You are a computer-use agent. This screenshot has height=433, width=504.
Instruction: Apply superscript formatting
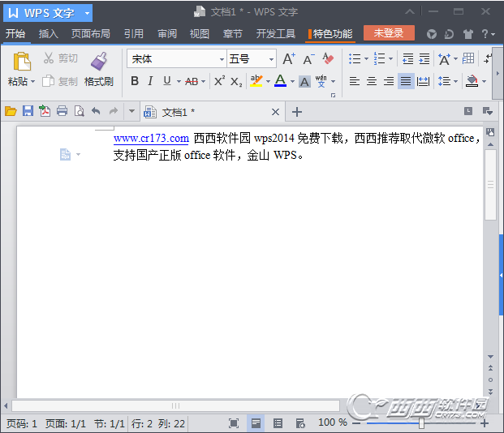tap(219, 81)
